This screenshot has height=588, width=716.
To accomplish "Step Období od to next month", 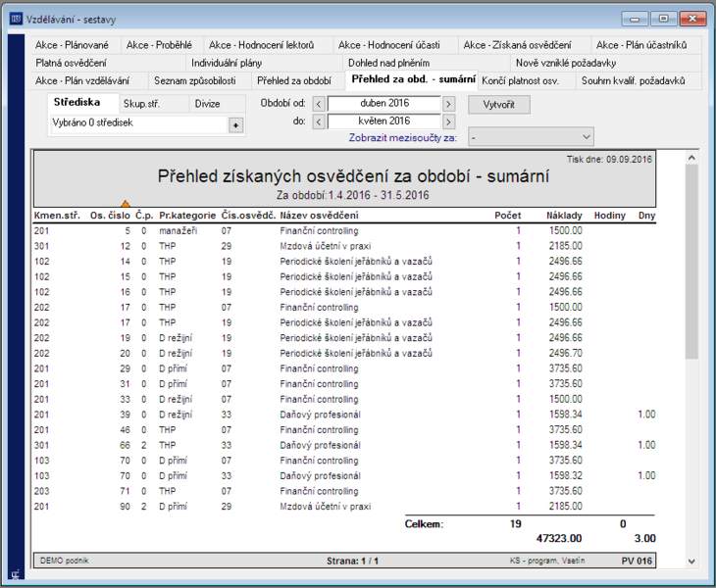I will [448, 104].
